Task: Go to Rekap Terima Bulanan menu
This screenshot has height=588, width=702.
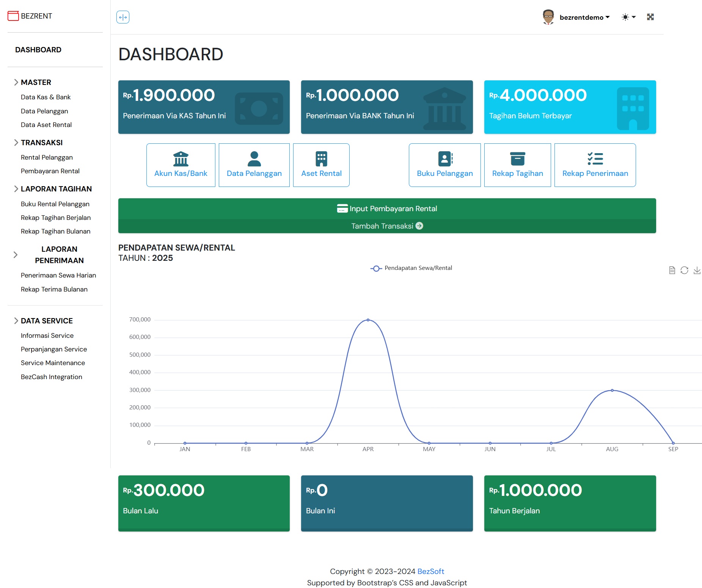Action: pyautogui.click(x=54, y=289)
